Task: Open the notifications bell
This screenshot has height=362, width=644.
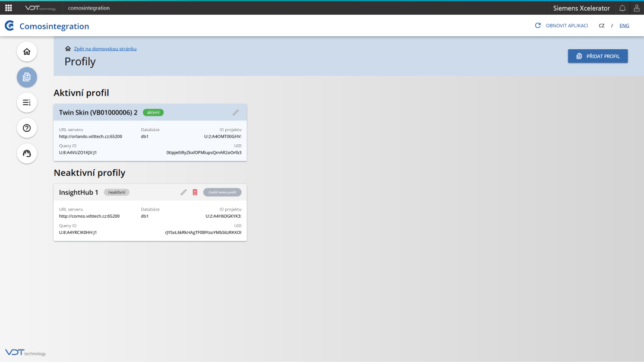Action: coord(622,8)
